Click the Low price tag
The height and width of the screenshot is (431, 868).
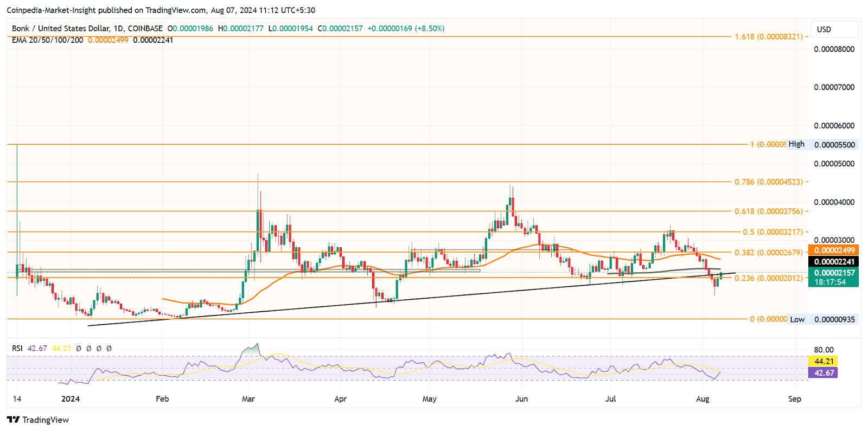pyautogui.click(x=797, y=319)
